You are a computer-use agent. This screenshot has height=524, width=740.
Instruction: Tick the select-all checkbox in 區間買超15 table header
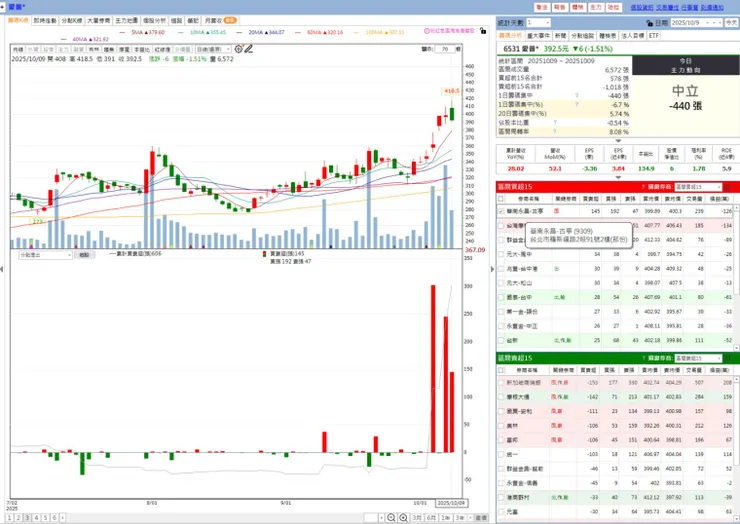(501, 199)
